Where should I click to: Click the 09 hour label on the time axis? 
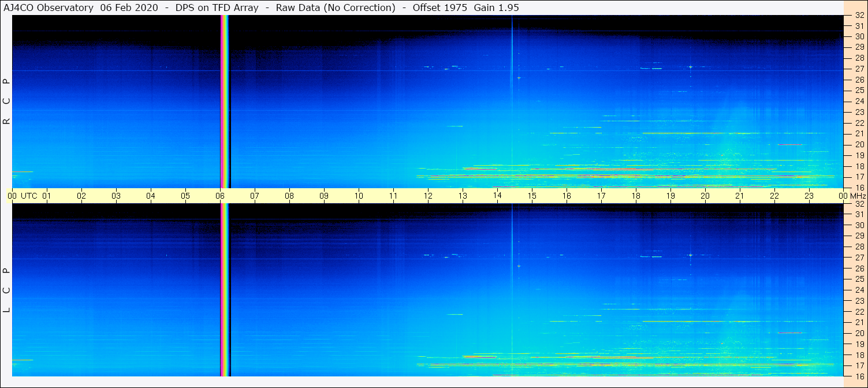324,196
